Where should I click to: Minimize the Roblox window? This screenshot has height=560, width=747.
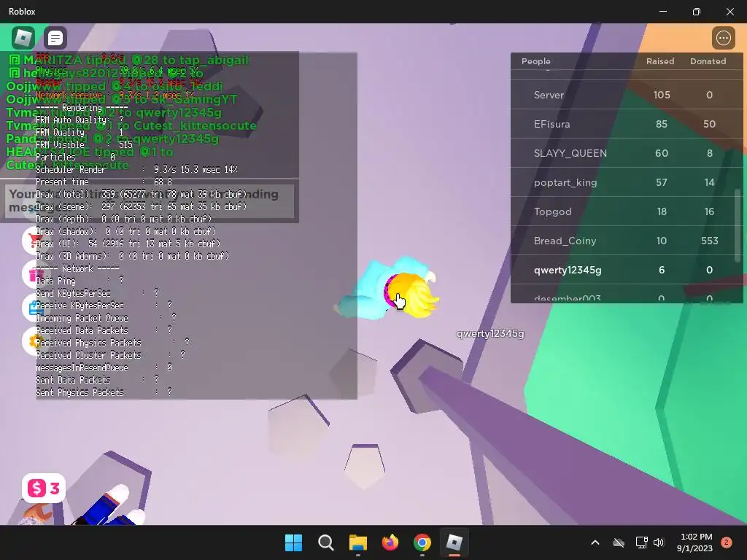[x=663, y=12]
